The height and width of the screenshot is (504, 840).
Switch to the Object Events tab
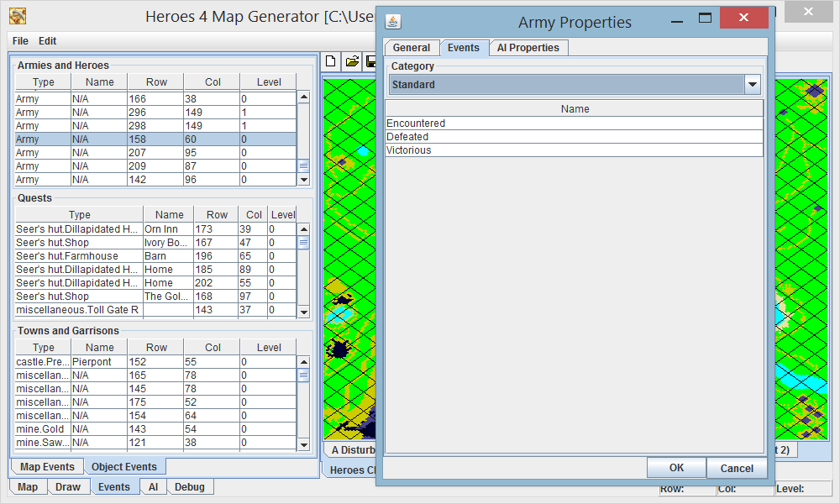point(124,466)
